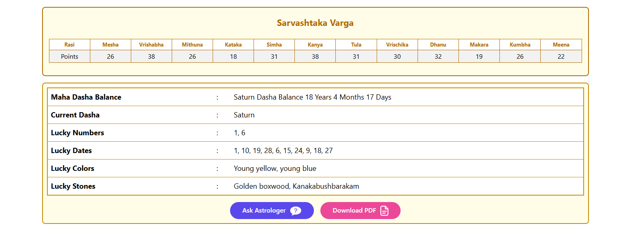644x232 pixels.
Task: Select the Lucky Dates value text
Action: click(x=283, y=151)
